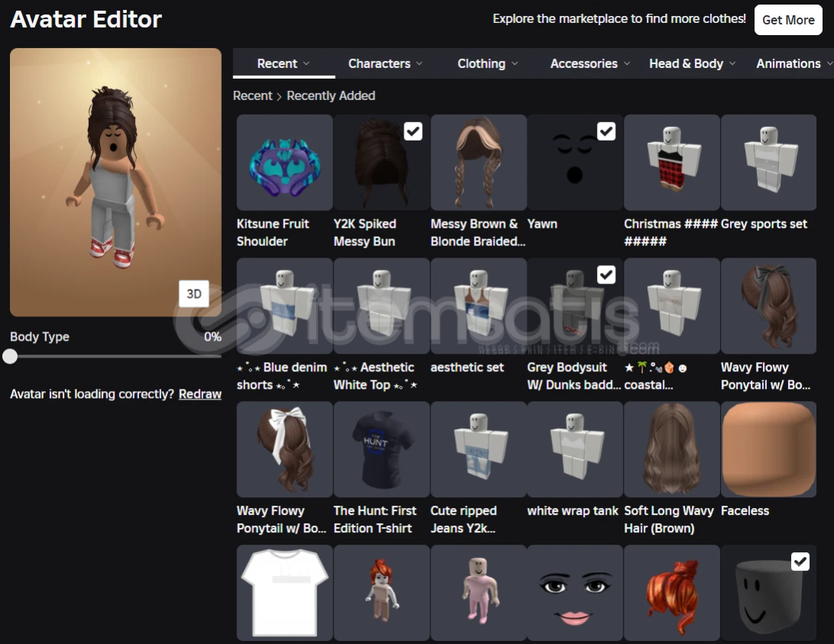The image size is (834, 644).
Task: Equip the Messy Brown & Blonde Braided hair
Action: coord(479,163)
